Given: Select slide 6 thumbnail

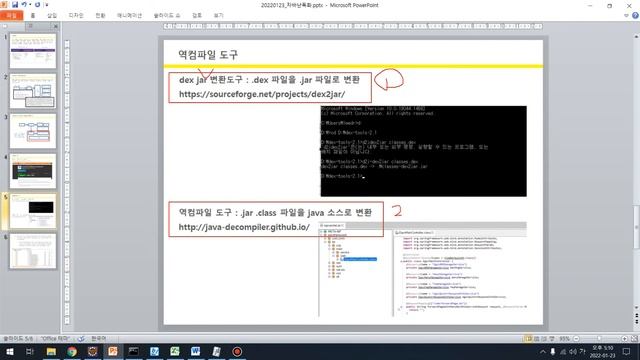Looking at the screenshot, I should pyautogui.click(x=33, y=251).
